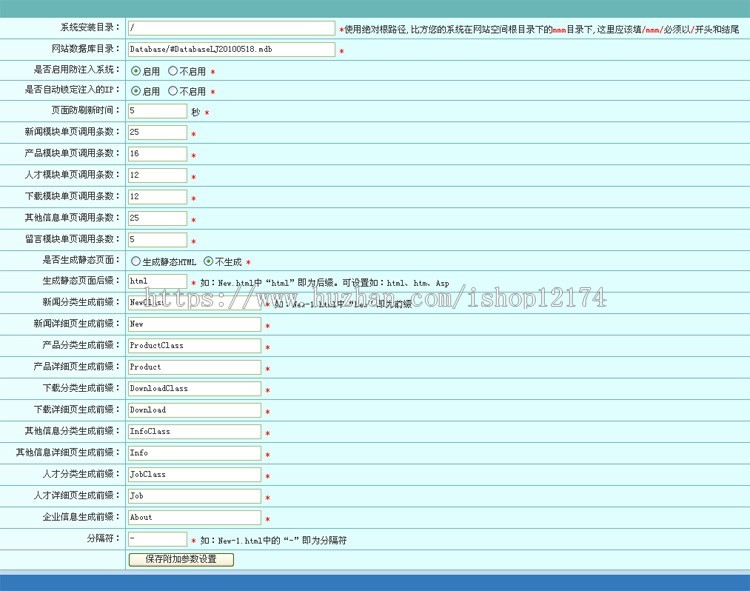Edit the 生成静态页面后缀 html field
This screenshot has width=750, height=591.
pyautogui.click(x=157, y=282)
